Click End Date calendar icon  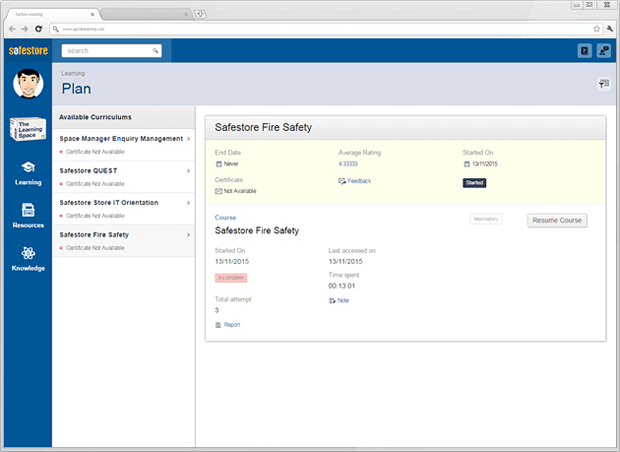[x=219, y=164]
